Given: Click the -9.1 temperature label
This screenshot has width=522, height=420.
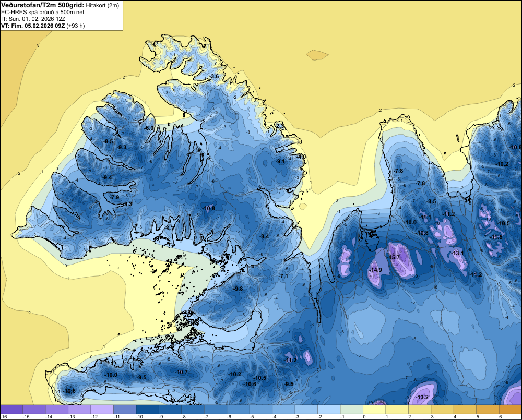Looking at the screenshot, I should pos(280,161).
